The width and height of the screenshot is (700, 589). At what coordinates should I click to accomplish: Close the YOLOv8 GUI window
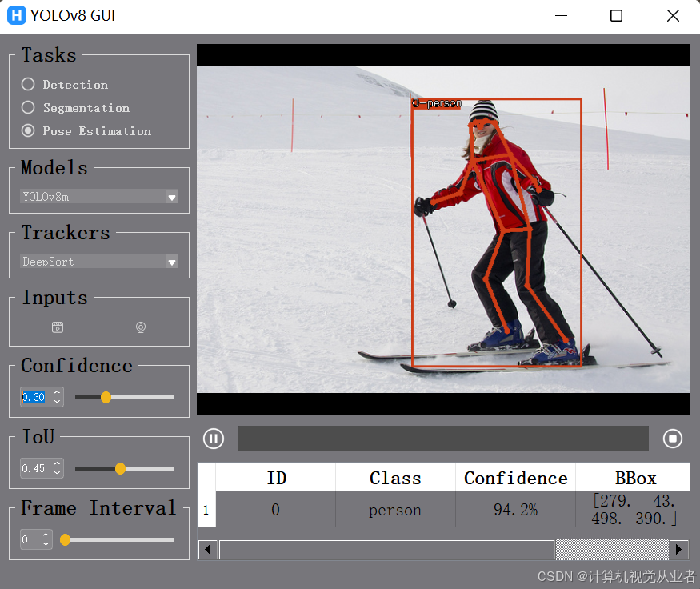(673, 16)
